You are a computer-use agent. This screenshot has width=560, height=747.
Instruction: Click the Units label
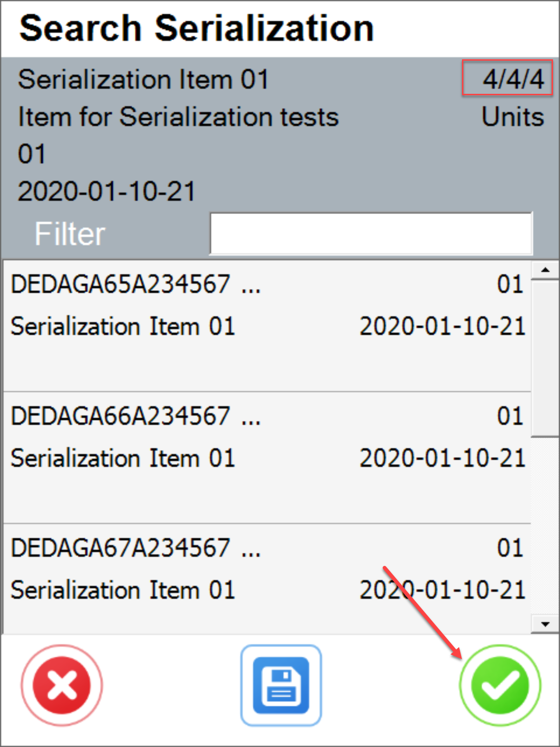(512, 117)
